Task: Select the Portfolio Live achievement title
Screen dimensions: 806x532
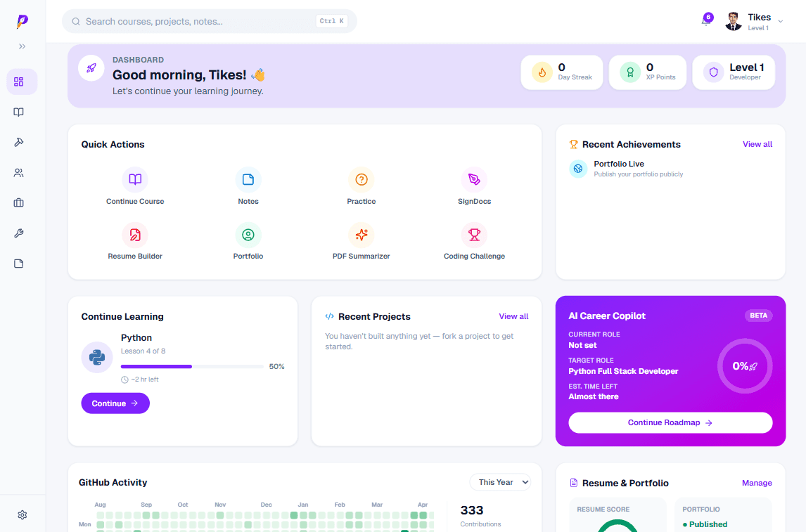Action: [x=619, y=164]
